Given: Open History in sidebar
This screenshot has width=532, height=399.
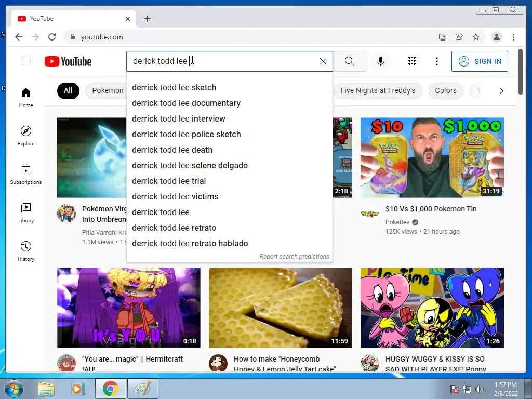Looking at the screenshot, I should (x=26, y=251).
